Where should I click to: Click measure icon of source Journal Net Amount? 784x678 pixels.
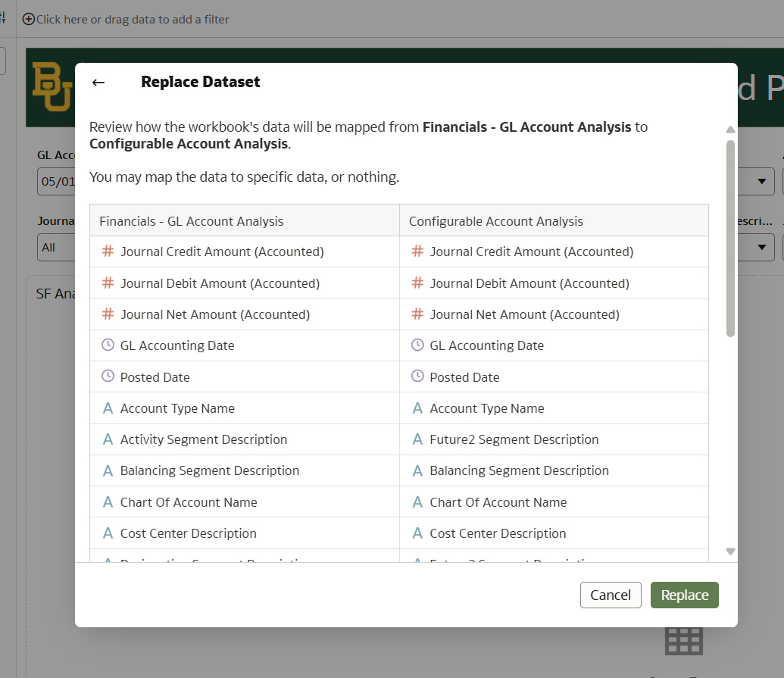(x=108, y=314)
